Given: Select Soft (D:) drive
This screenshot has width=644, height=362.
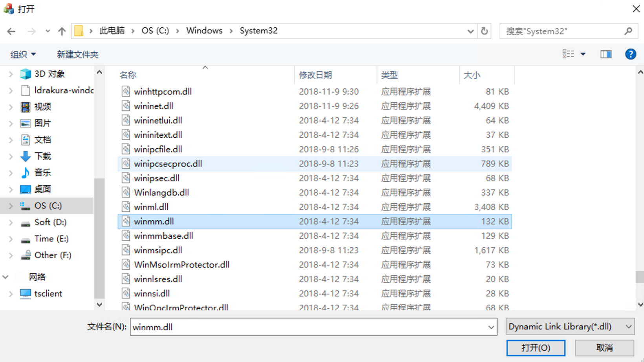Looking at the screenshot, I should 50,222.
